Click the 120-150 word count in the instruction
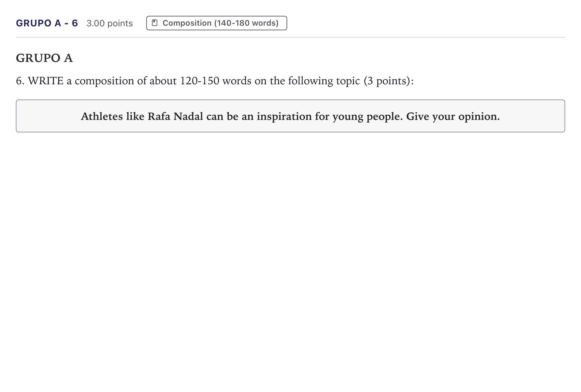This screenshot has width=581, height=392. [199, 81]
